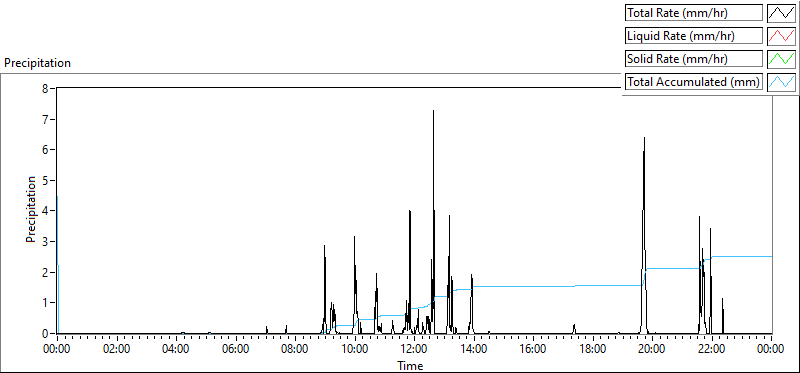Viewport: 800px width, 373px height.
Task: Click the Solid Rate green line icon
Action: click(781, 59)
